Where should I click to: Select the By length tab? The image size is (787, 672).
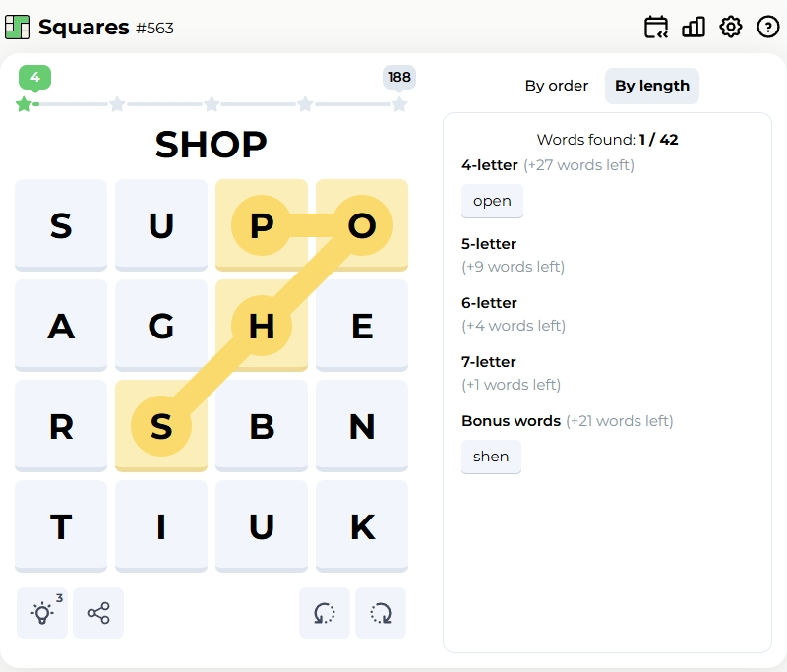[x=652, y=86]
